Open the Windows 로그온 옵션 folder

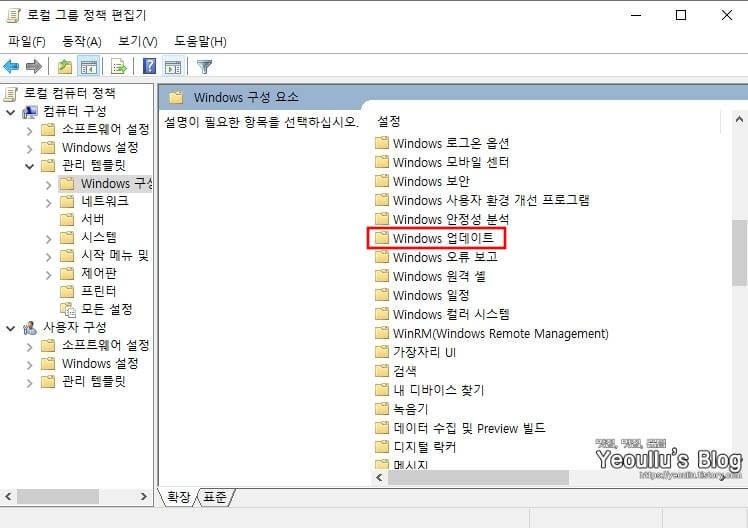(442, 143)
